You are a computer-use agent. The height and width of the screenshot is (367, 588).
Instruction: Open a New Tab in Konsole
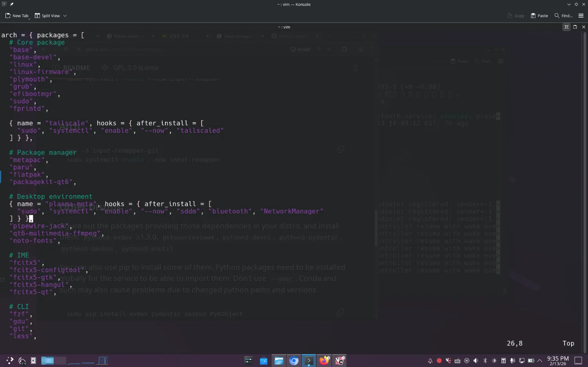click(x=17, y=16)
